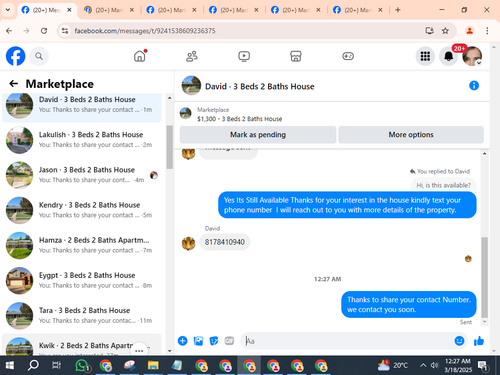This screenshot has width=500, height=375.
Task: Click the 'Thanks to share your contact Number' message
Action: tap(409, 304)
